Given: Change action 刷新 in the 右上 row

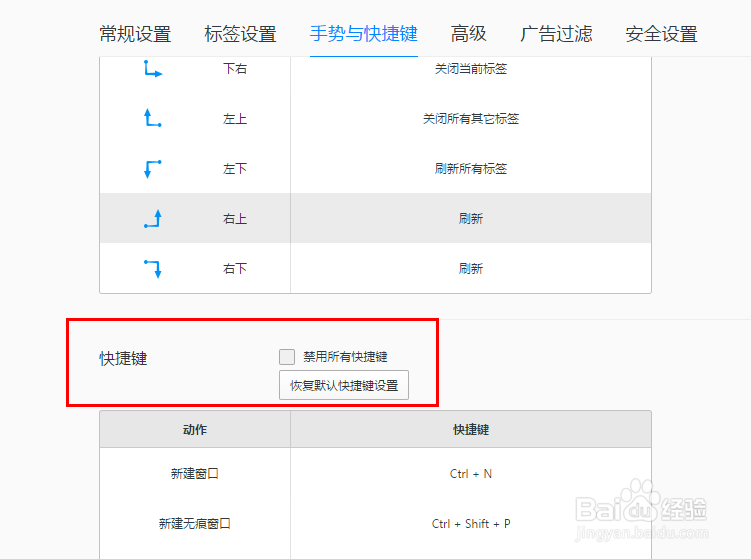Looking at the screenshot, I should [x=471, y=219].
